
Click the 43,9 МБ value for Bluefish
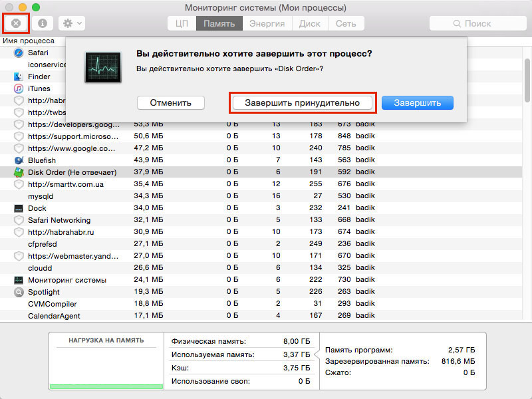[148, 160]
